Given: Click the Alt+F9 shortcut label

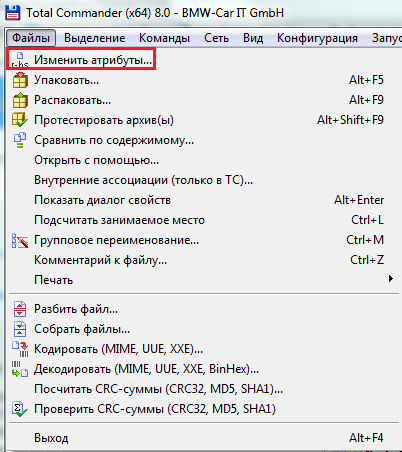Looking at the screenshot, I should (x=366, y=100).
